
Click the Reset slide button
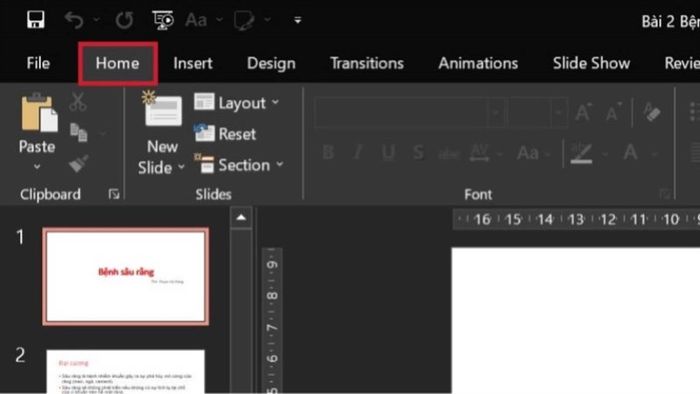[225, 133]
